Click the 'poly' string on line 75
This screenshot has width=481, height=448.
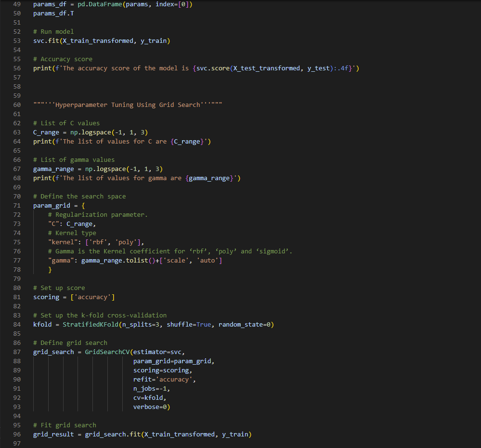point(126,242)
